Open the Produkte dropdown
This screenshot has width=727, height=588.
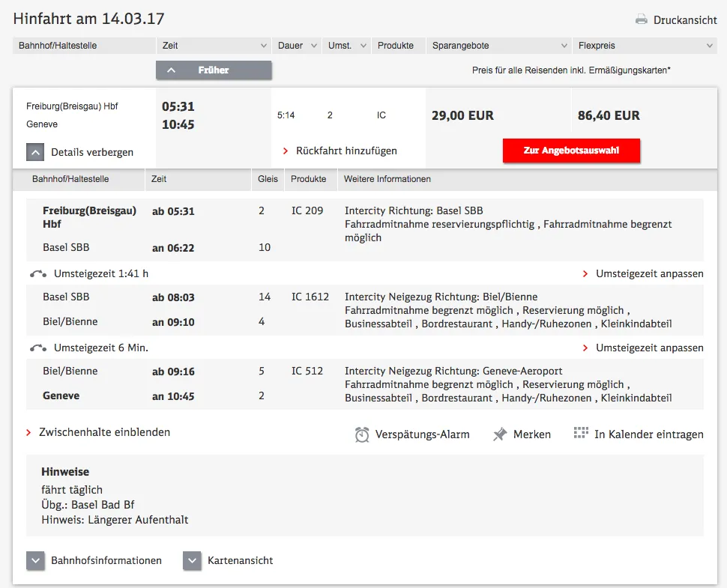pyautogui.click(x=398, y=46)
